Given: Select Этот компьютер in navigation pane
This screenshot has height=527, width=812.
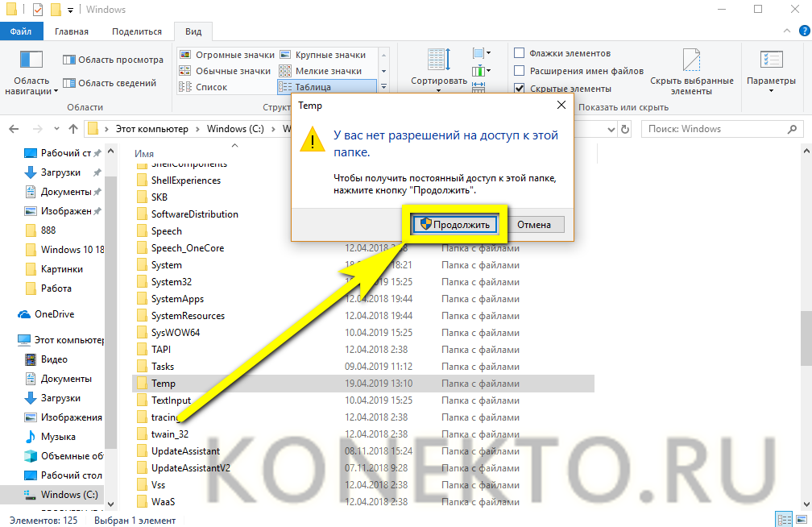Looking at the screenshot, I should (x=60, y=340).
